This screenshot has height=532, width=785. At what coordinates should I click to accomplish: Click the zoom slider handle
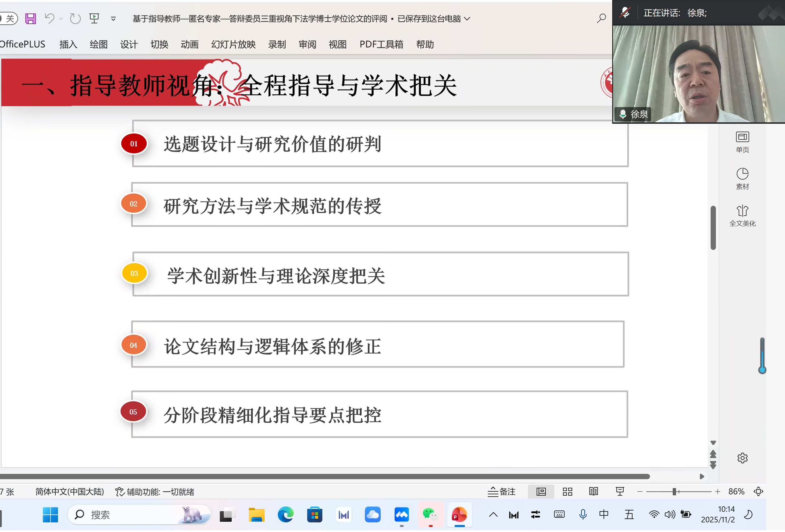[674, 492]
